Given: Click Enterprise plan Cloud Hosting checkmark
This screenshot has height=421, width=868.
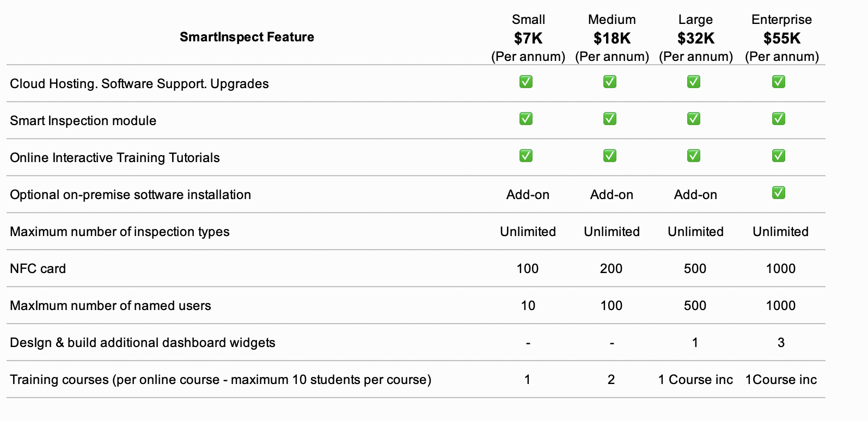Looking at the screenshot, I should [778, 82].
